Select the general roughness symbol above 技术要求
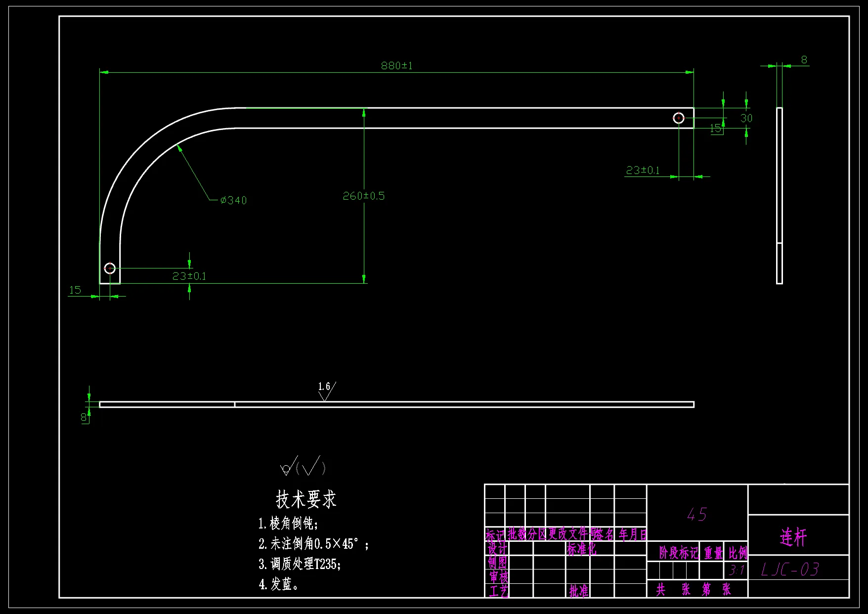Image resolution: width=868 pixels, height=614 pixels. pyautogui.click(x=303, y=466)
